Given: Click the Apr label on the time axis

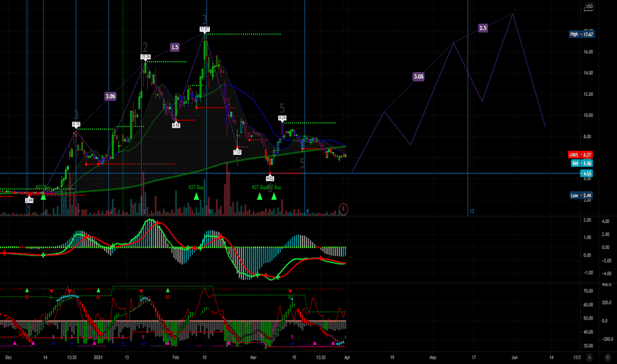Looking at the screenshot, I should (347, 357).
